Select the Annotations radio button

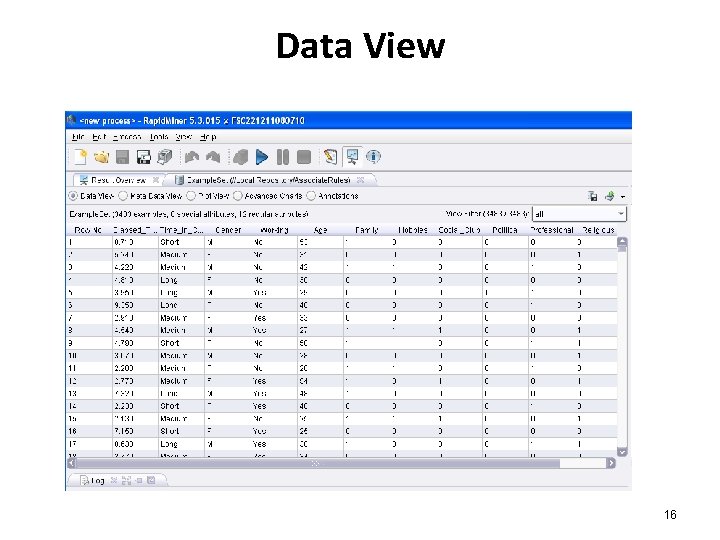coord(311,196)
